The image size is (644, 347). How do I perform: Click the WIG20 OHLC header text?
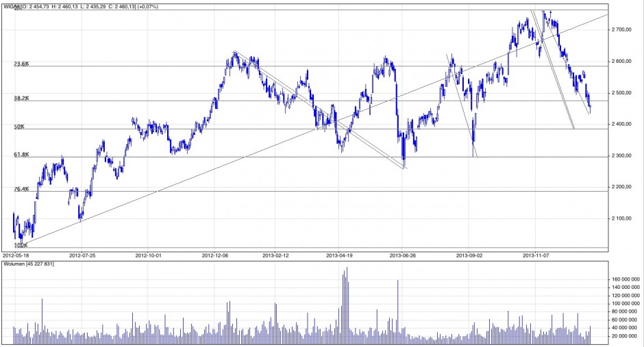pyautogui.click(x=79, y=6)
